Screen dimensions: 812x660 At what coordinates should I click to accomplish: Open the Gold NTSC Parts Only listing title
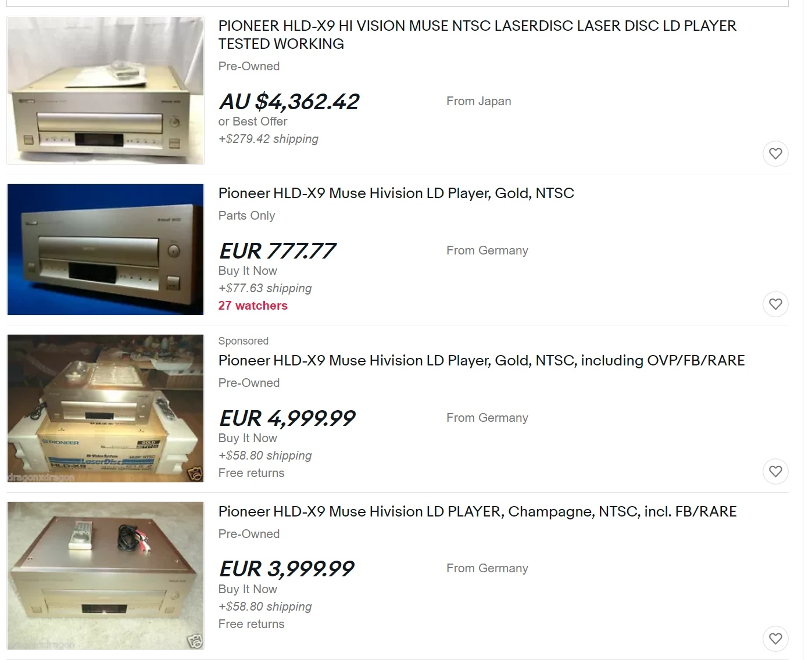[x=396, y=193]
